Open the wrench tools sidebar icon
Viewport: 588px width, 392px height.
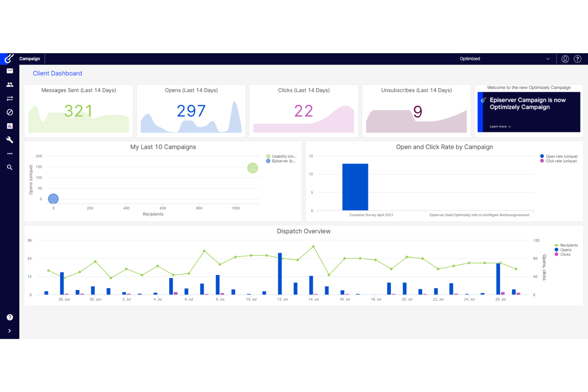pyautogui.click(x=10, y=140)
